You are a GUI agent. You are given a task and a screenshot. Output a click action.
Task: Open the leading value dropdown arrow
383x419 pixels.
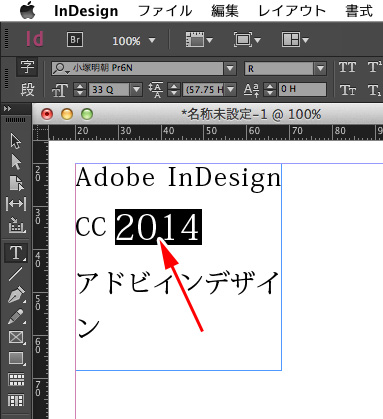[x=230, y=89]
